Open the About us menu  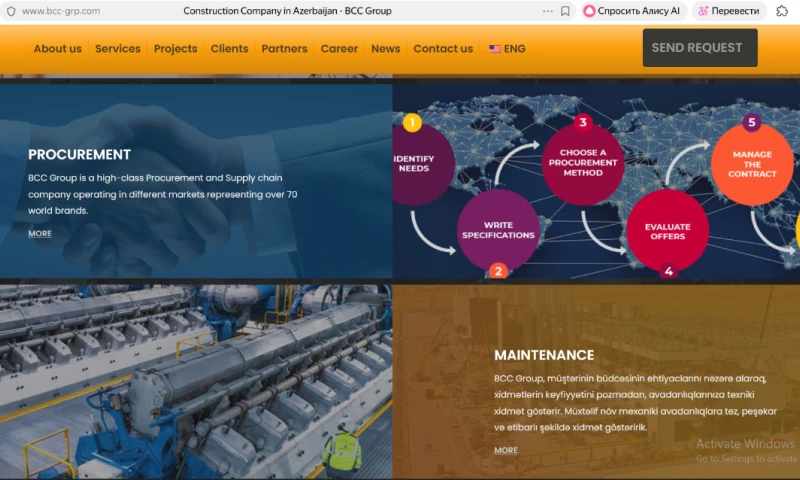pos(58,48)
